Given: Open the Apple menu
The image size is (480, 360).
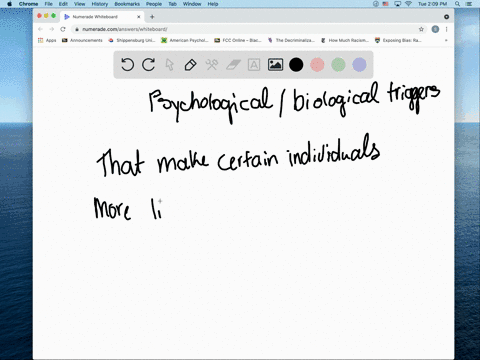Looking at the screenshot, I should 9,4.
